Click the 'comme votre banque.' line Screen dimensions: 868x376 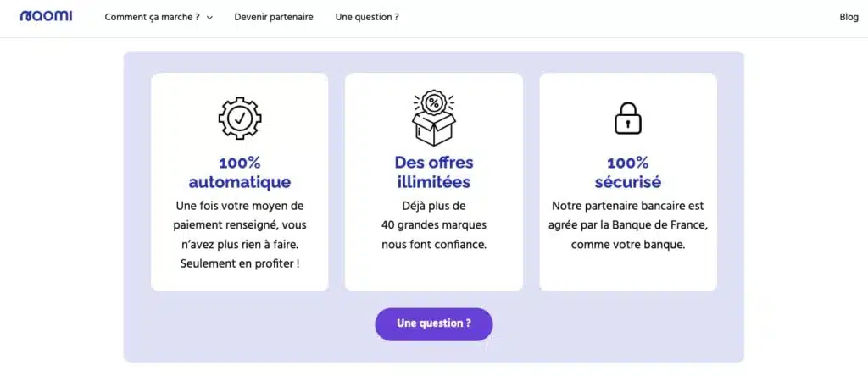628,244
